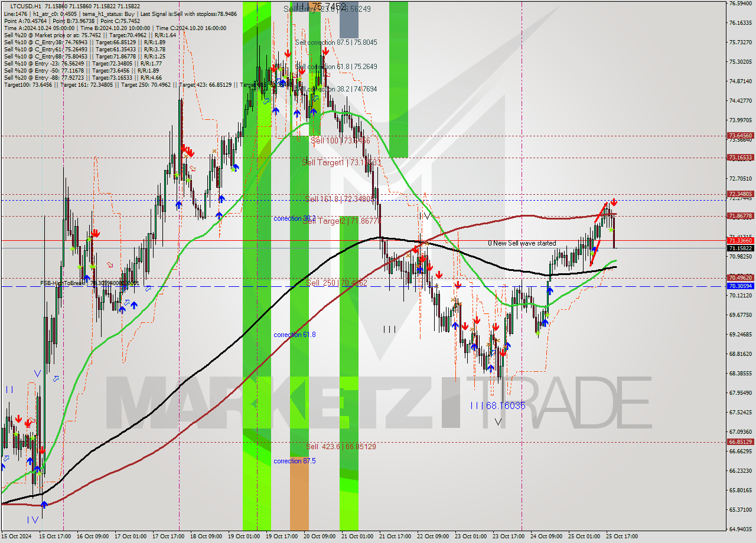This screenshot has height=543, width=756.
Task: Click the '25 Oct 17:00' time axis label
Action: pyautogui.click(x=621, y=537)
